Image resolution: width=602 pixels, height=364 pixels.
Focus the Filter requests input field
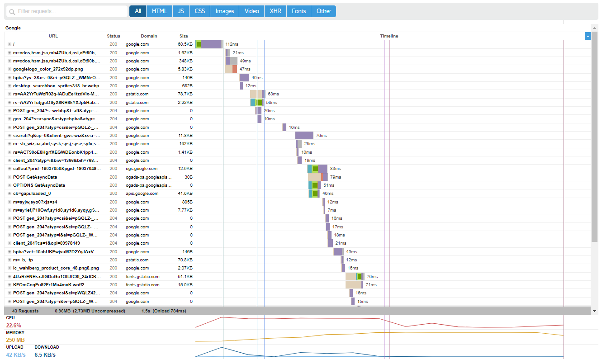[x=67, y=11]
